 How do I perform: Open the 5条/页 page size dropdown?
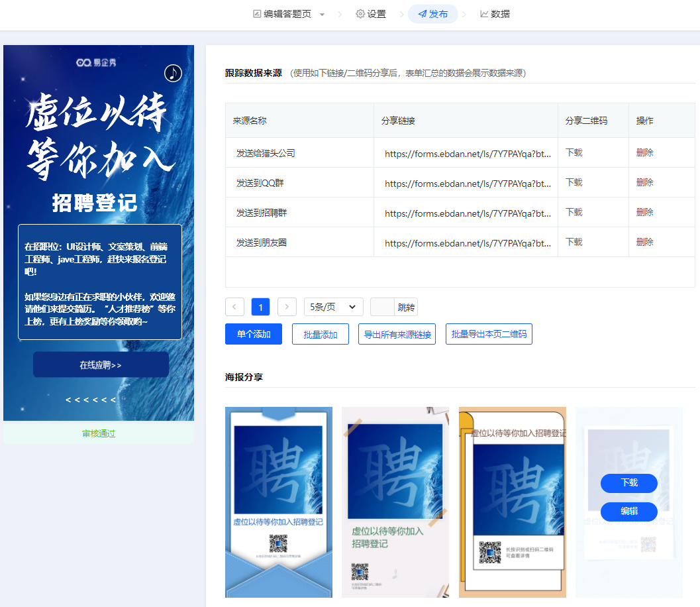click(x=333, y=307)
